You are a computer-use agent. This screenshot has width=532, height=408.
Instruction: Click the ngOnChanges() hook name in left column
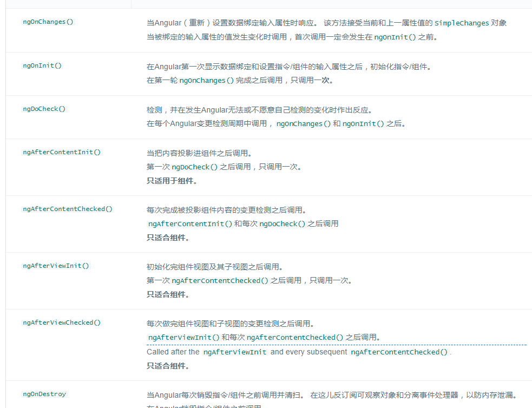[48, 22]
